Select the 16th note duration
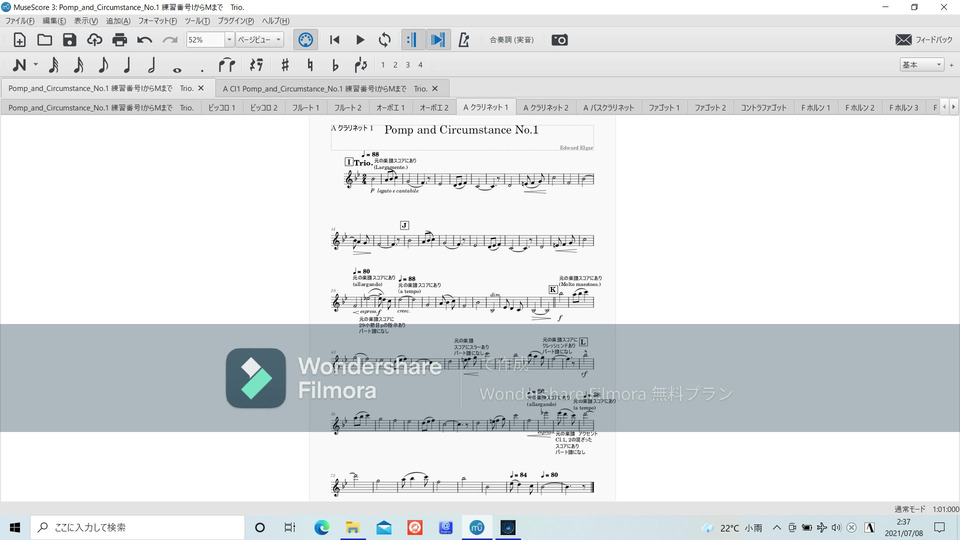The height and width of the screenshot is (540, 960). [78, 65]
